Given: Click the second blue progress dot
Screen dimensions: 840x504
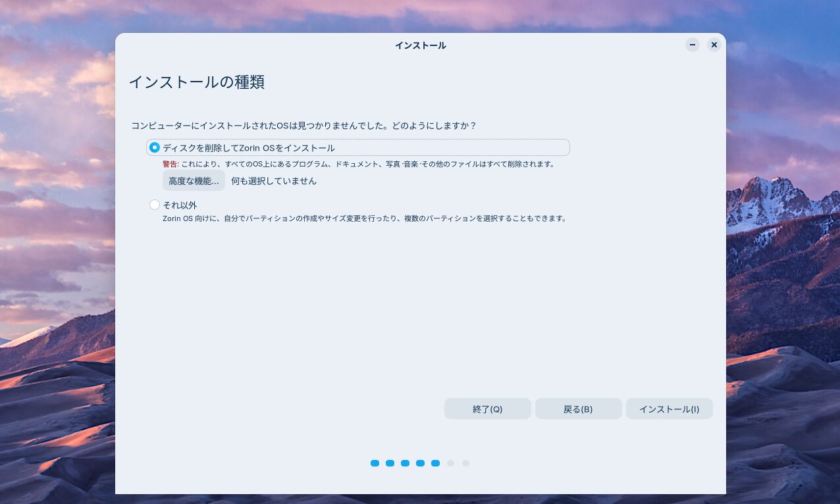Looking at the screenshot, I should [390, 463].
